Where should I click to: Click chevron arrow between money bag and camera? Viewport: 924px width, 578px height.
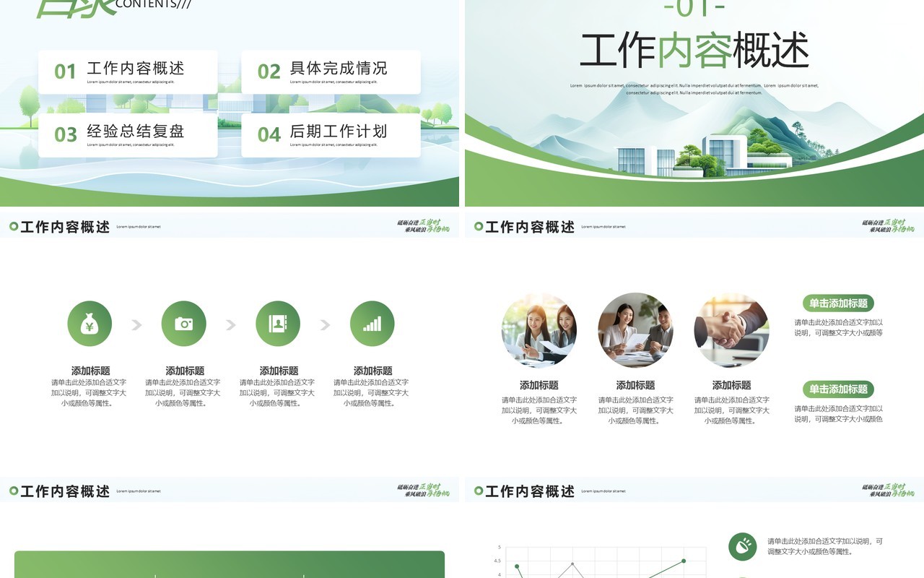coord(136,324)
